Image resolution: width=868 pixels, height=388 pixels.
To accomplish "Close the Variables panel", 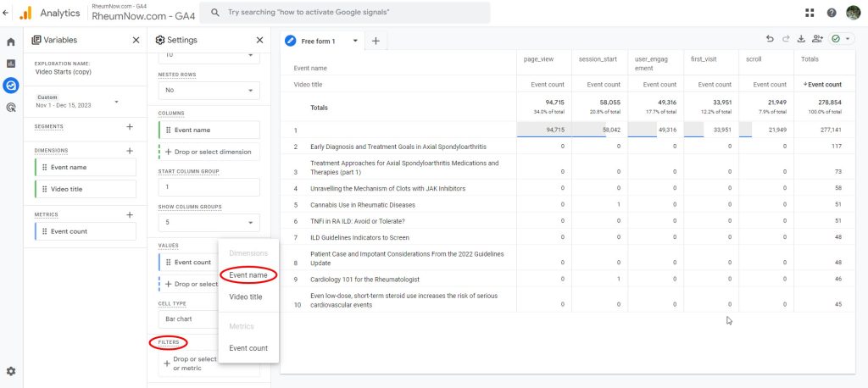I will click(x=136, y=40).
